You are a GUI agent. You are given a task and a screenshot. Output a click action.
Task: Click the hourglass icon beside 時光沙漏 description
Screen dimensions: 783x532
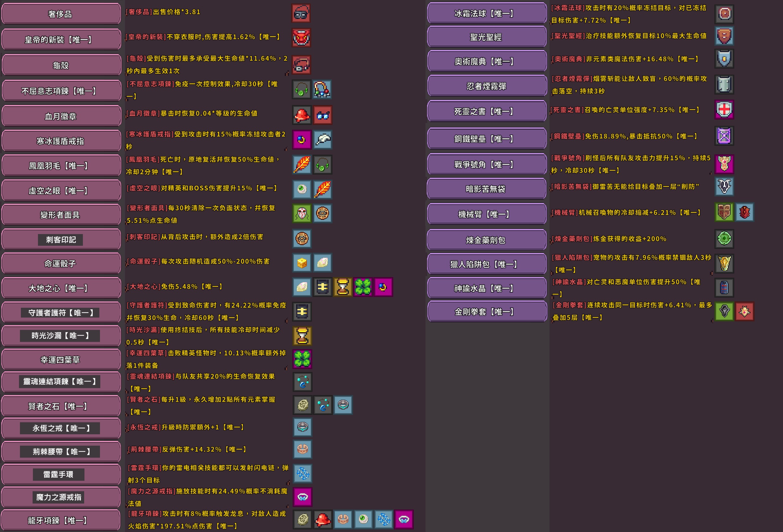[302, 336]
